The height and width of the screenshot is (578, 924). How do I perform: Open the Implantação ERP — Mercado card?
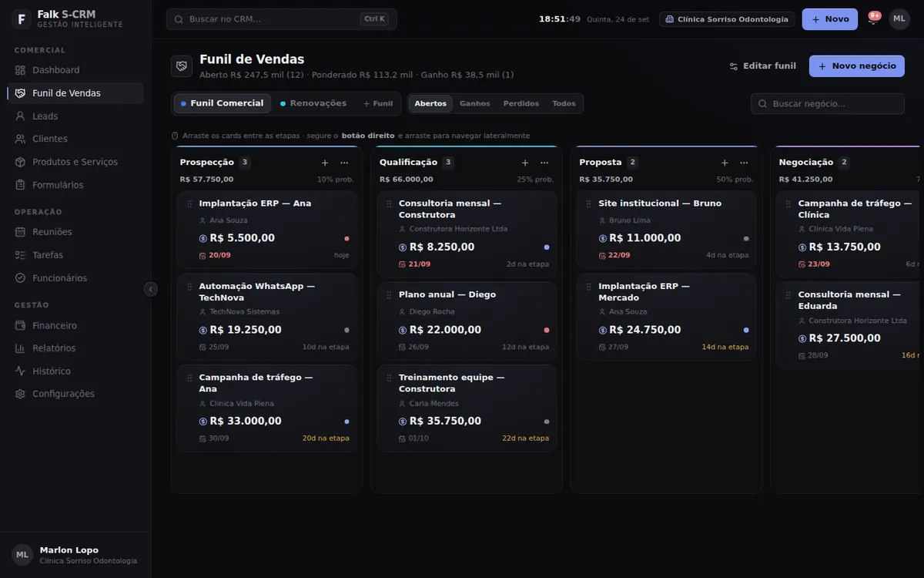click(x=667, y=317)
